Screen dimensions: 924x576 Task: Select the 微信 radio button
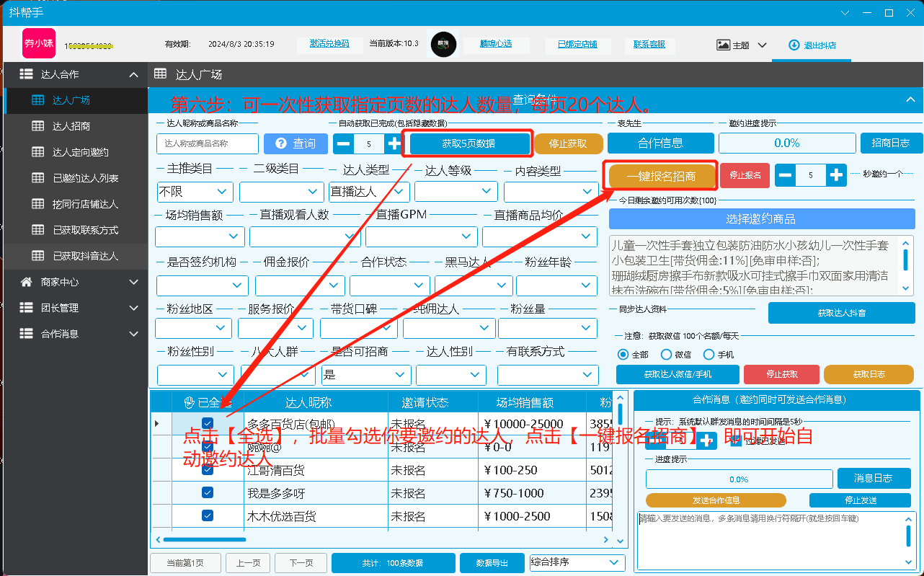666,354
